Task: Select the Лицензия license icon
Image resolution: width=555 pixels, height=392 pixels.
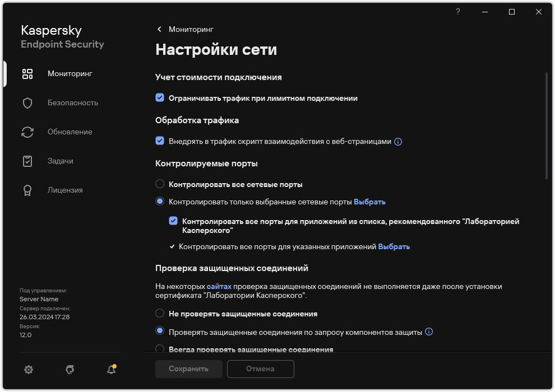Action: [27, 190]
